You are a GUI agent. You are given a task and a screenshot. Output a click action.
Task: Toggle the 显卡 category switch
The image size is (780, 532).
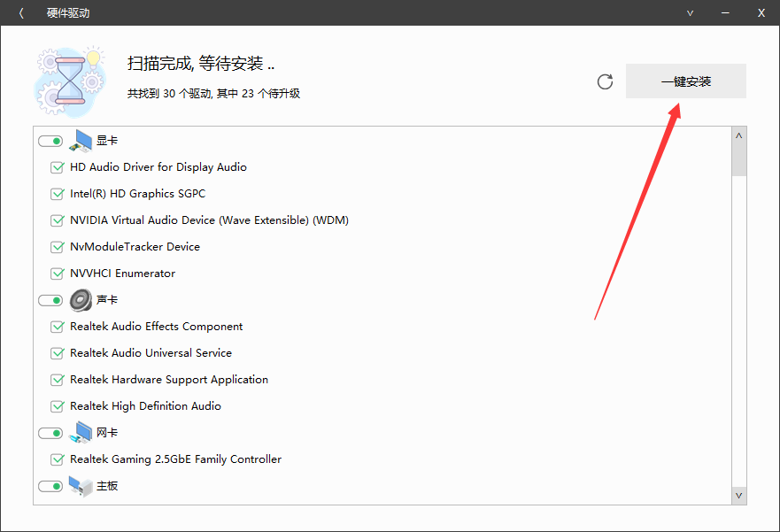(x=50, y=142)
